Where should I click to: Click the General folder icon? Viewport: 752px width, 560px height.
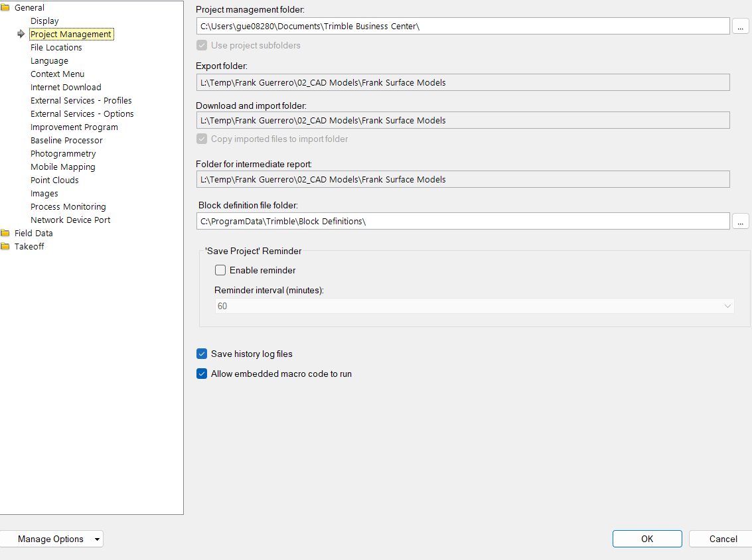click(x=5, y=8)
